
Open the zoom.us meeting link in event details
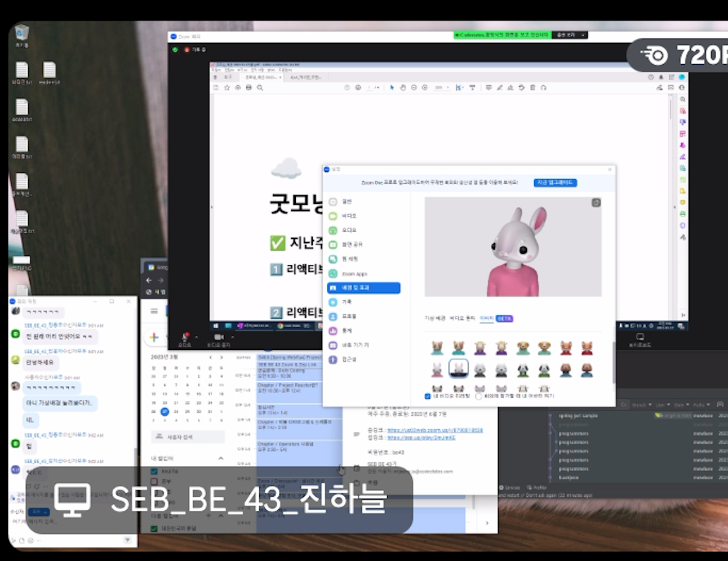435,430
